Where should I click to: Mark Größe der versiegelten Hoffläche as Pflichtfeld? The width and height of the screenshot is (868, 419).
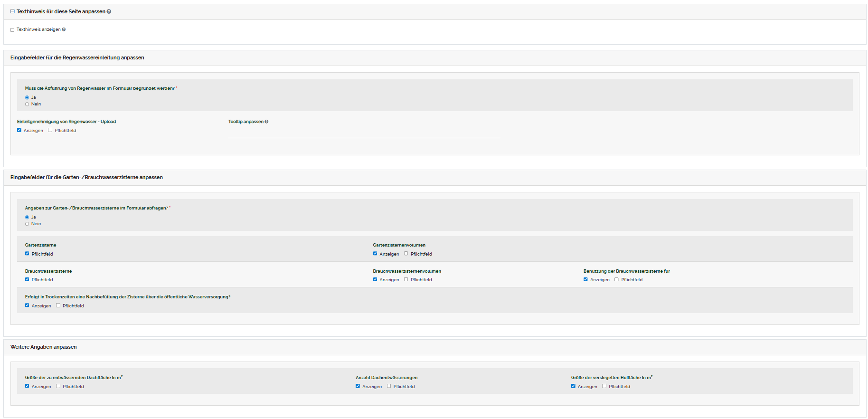(x=604, y=386)
